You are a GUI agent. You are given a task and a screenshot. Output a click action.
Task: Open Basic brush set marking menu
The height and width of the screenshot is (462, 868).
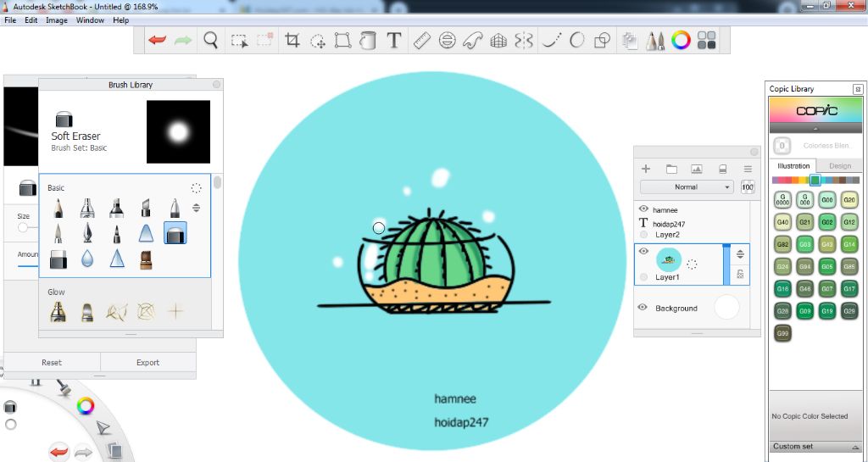point(196,188)
